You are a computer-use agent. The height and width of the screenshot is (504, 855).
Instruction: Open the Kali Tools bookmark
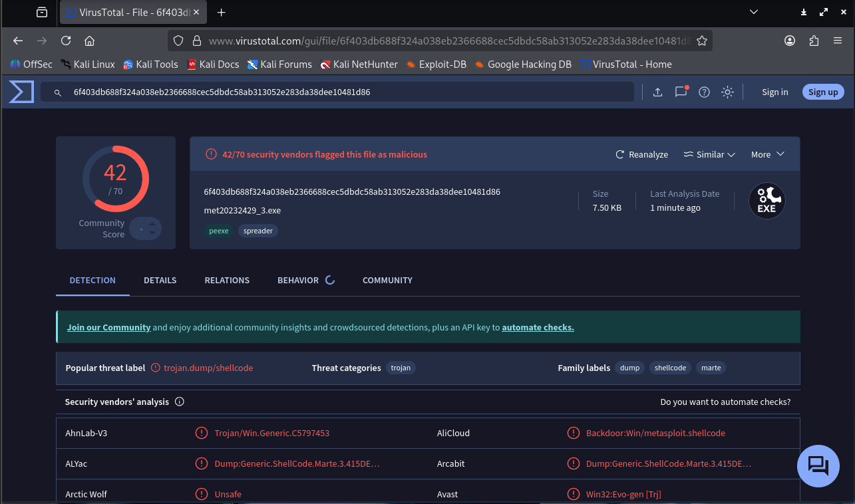click(150, 64)
